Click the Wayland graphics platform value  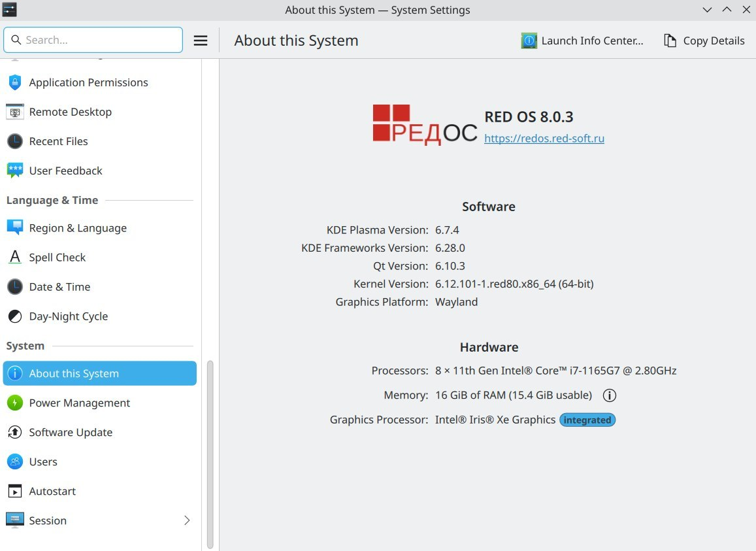457,302
